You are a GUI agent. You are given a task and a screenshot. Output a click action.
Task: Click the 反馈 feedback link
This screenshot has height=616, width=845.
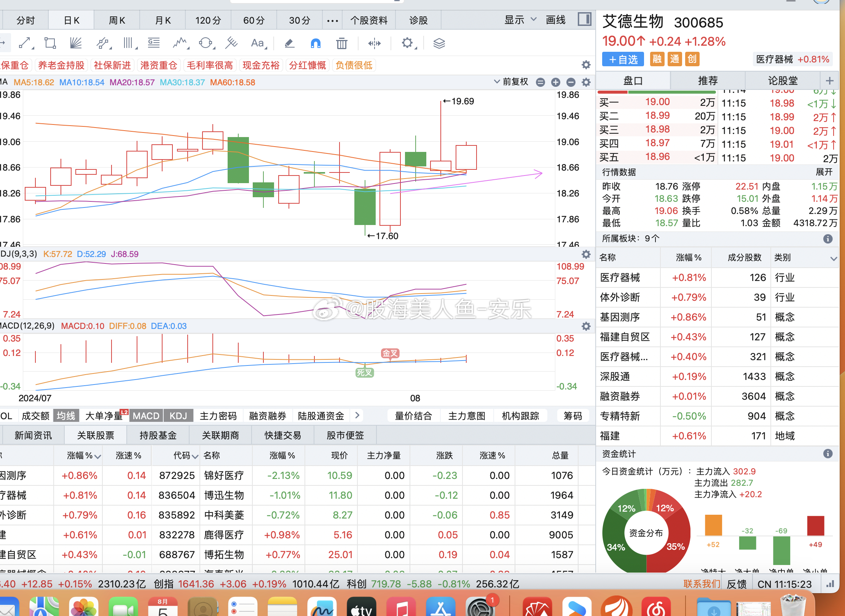click(737, 584)
